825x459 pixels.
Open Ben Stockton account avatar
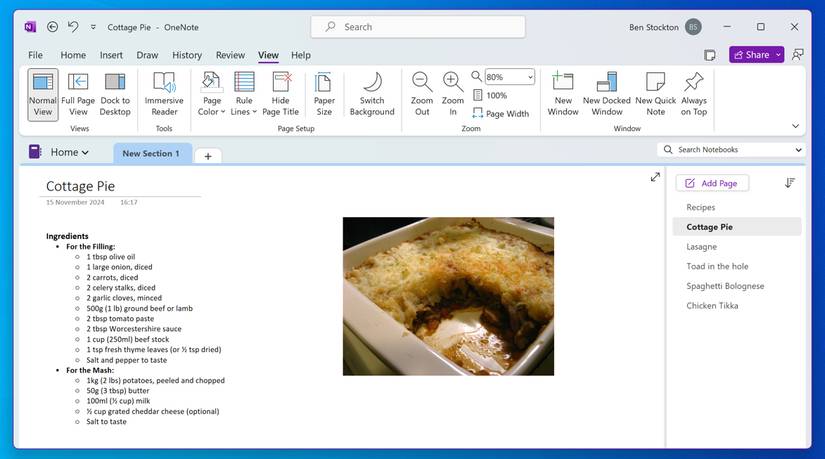pyautogui.click(x=693, y=27)
